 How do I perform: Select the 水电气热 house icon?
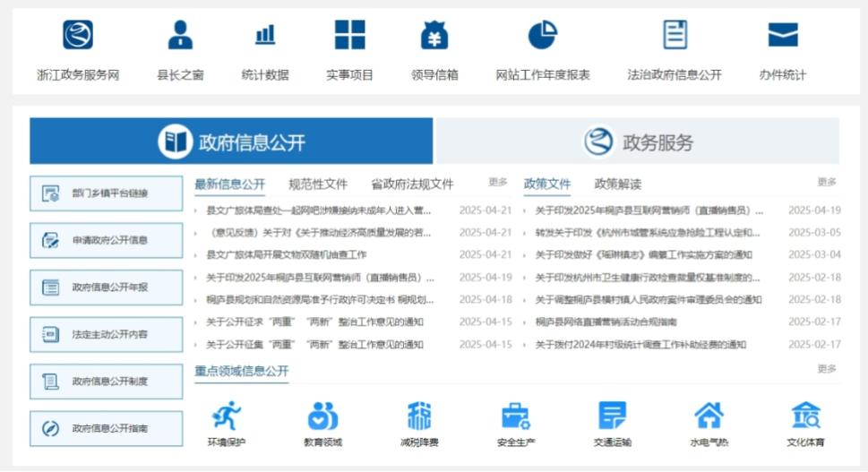point(709,416)
